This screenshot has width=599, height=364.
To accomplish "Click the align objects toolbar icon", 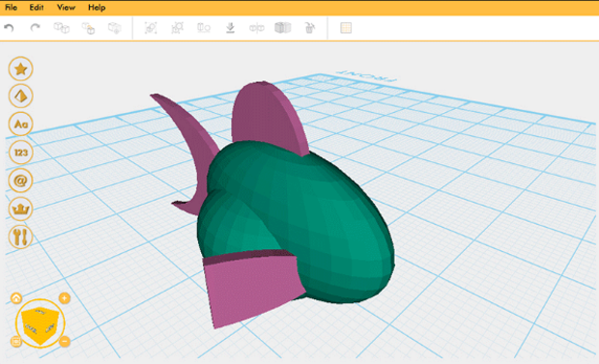I will point(204,28).
